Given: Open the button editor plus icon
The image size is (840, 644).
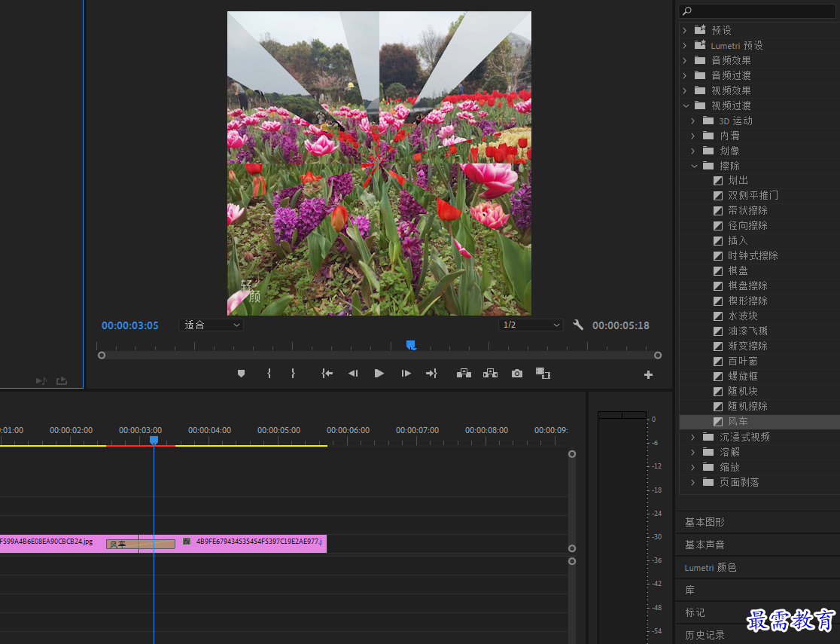Looking at the screenshot, I should click(648, 375).
